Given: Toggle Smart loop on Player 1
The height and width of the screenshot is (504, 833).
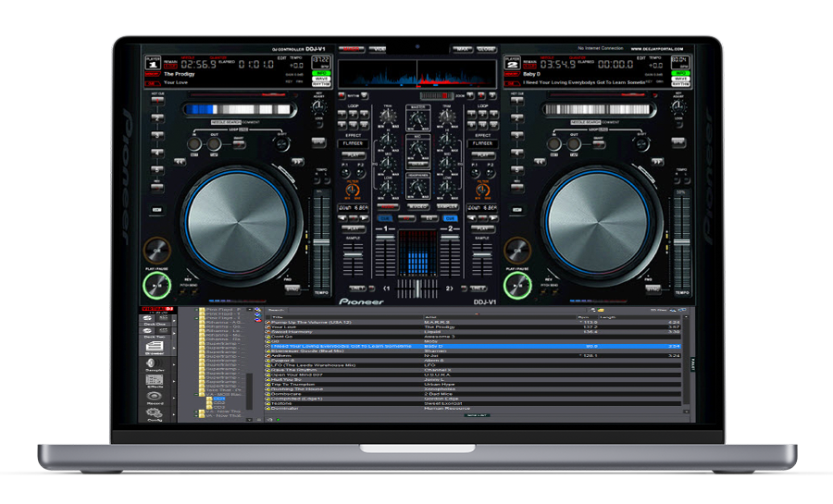Looking at the screenshot, I should [239, 143].
